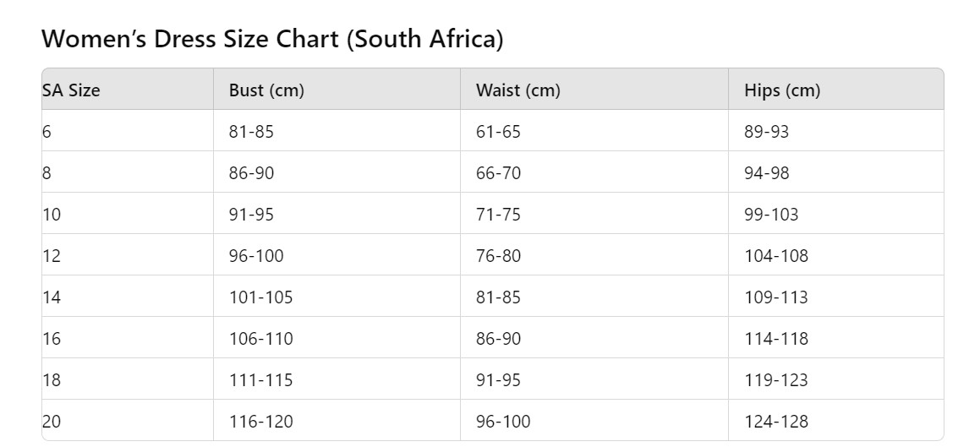Select hips value 109-113 cell
The height and width of the screenshot is (447, 980).
click(x=776, y=297)
